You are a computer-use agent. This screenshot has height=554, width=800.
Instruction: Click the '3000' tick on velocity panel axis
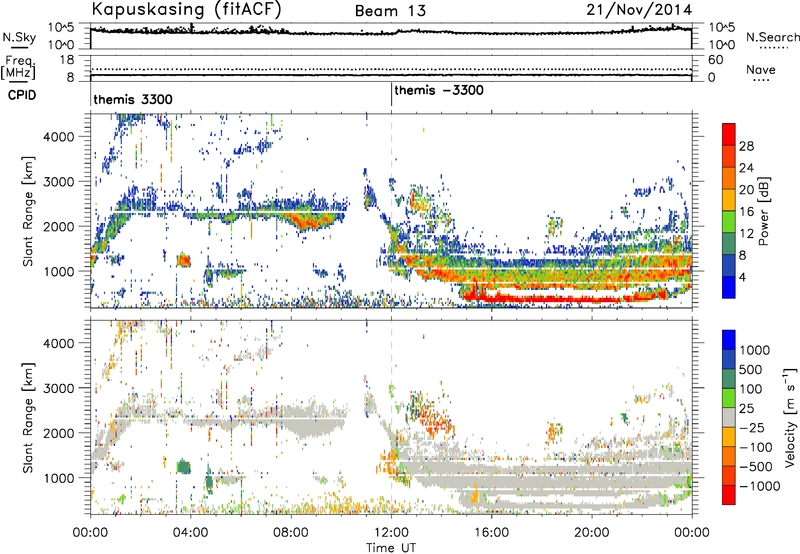59,388
